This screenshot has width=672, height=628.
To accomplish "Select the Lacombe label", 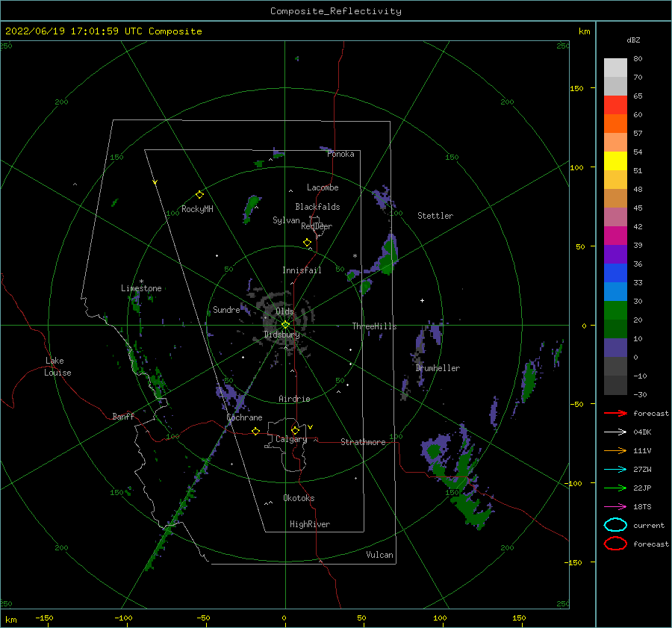I will (323, 187).
